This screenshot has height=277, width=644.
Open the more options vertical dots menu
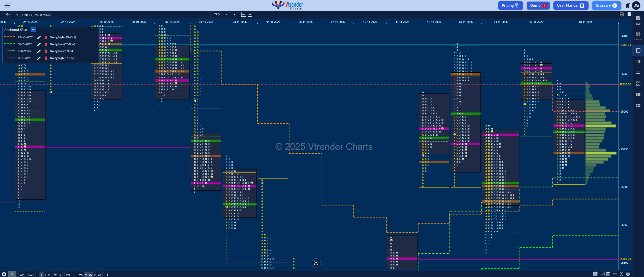tap(107, 274)
